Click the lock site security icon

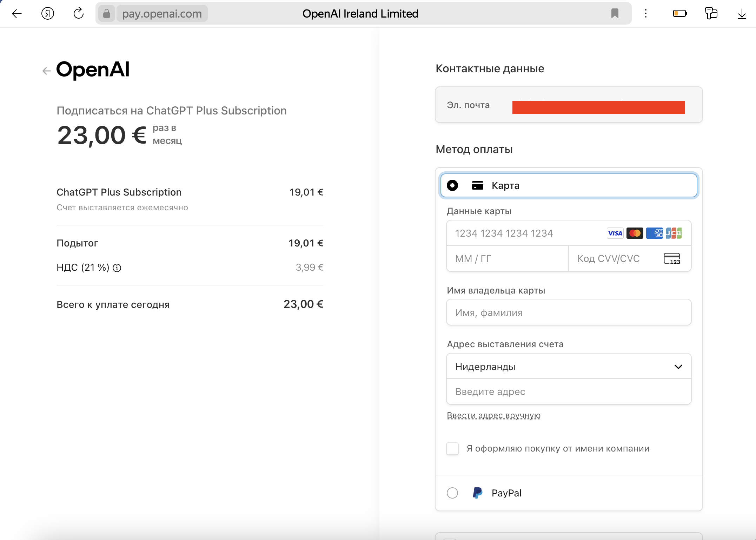click(107, 14)
